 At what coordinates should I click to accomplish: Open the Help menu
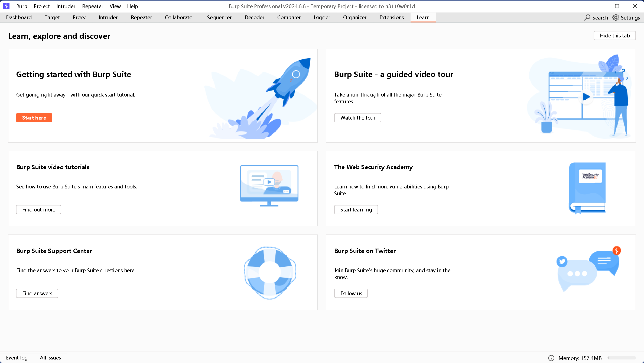tap(132, 6)
